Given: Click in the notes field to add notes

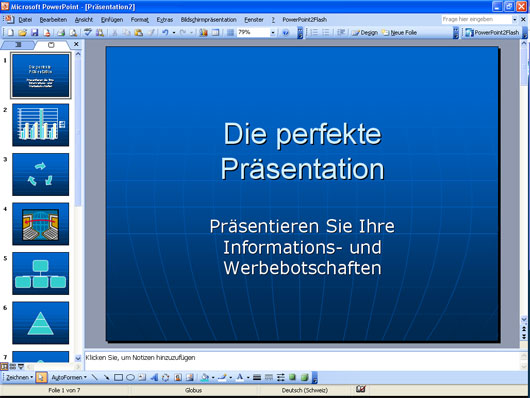Looking at the screenshot, I should [302, 361].
